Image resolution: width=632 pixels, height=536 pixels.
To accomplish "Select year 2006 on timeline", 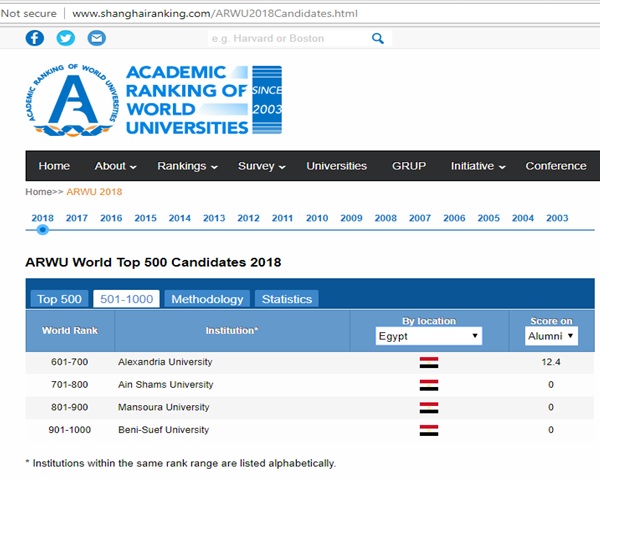I will pyautogui.click(x=454, y=218).
